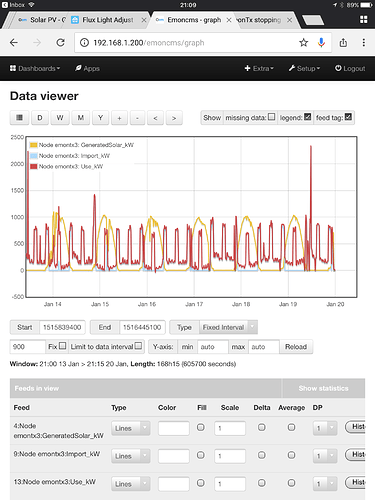Click the End timestamp input field
The height and width of the screenshot is (500, 375).
pyautogui.click(x=142, y=327)
